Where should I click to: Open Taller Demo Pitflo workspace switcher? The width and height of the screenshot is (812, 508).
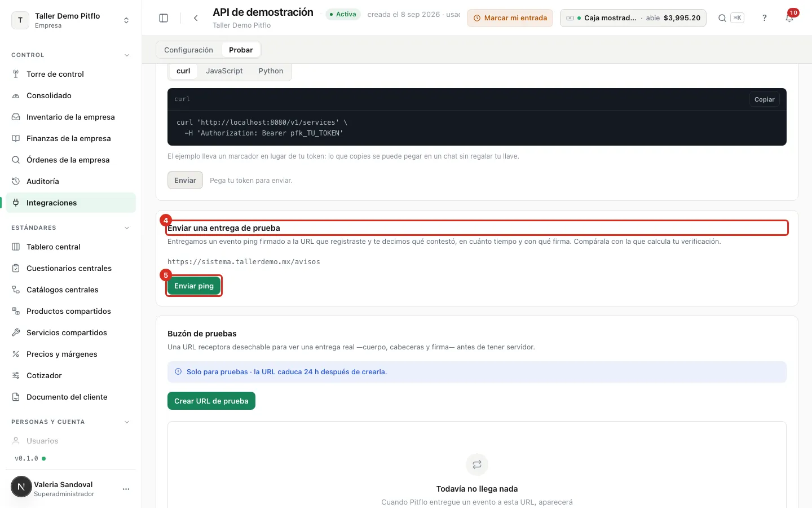point(70,20)
